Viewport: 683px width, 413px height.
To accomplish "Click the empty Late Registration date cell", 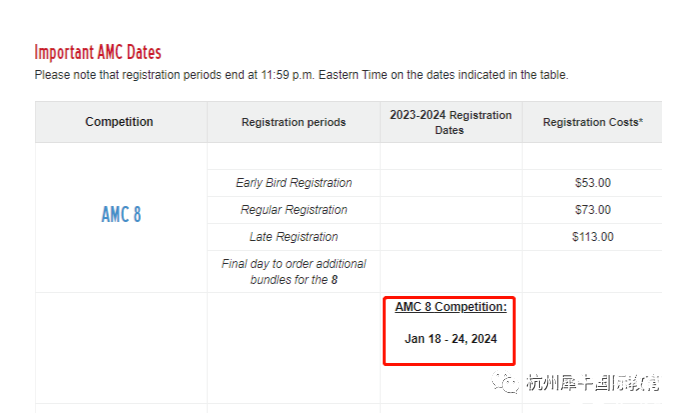I will point(451,237).
